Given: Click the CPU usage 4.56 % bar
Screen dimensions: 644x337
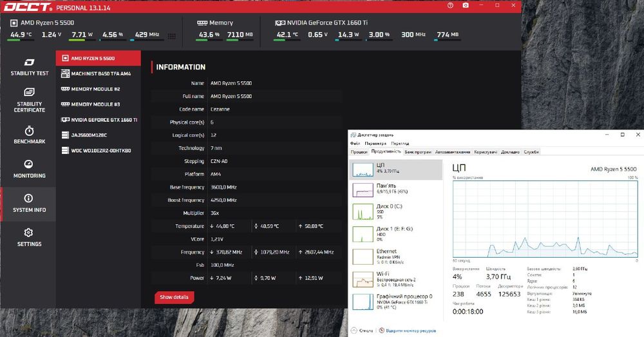Looking at the screenshot, I should pyautogui.click(x=113, y=40).
